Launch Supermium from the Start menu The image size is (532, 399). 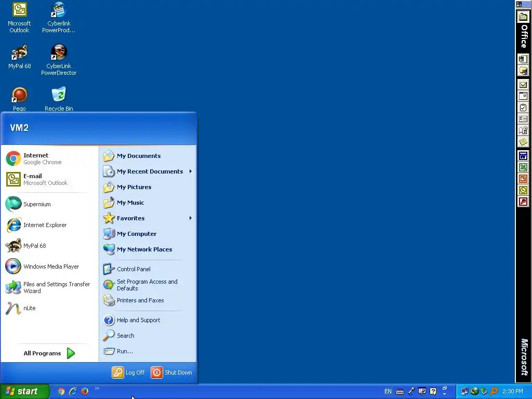tap(49, 204)
